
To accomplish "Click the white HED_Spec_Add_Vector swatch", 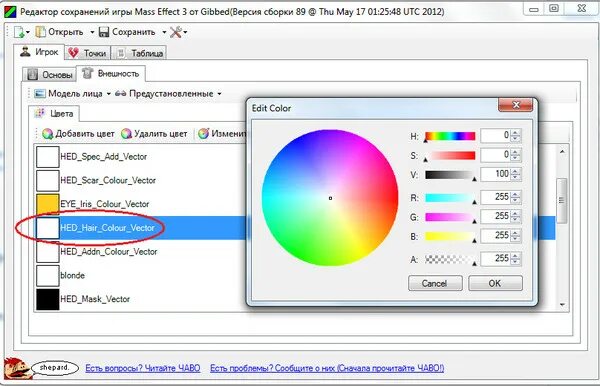I will point(47,157).
